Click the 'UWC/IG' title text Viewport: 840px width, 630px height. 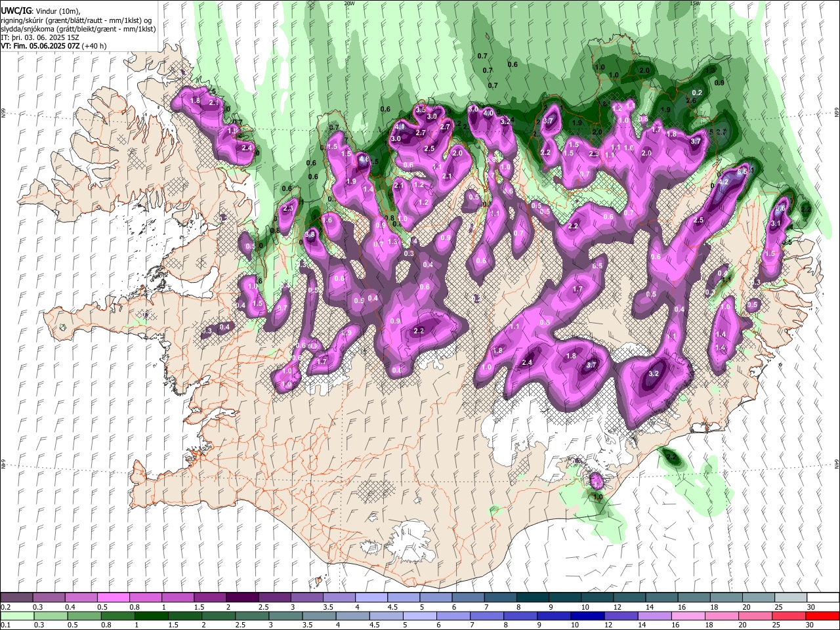pos(15,10)
